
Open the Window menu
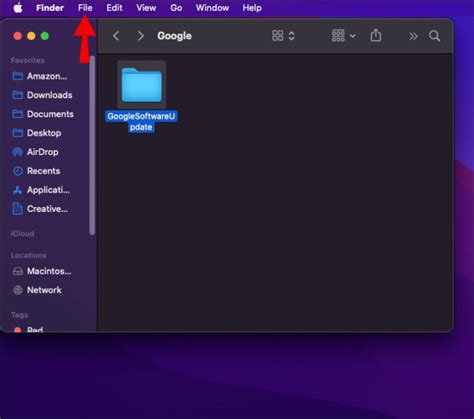[x=212, y=8]
